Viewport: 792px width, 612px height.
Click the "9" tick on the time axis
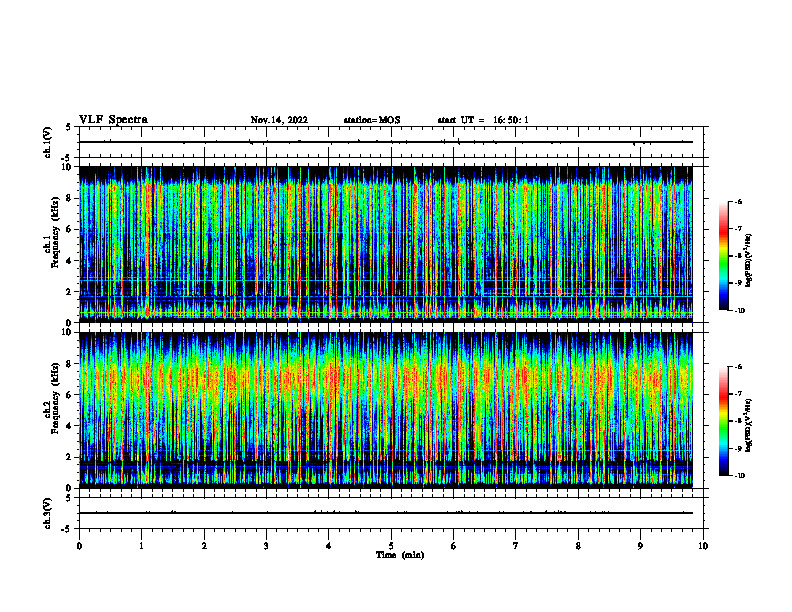tap(640, 546)
